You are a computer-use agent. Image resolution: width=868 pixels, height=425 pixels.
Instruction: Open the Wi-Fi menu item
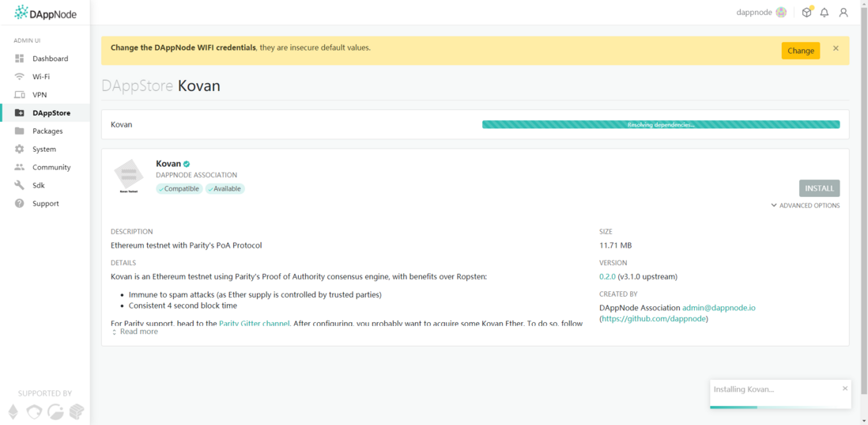[41, 77]
